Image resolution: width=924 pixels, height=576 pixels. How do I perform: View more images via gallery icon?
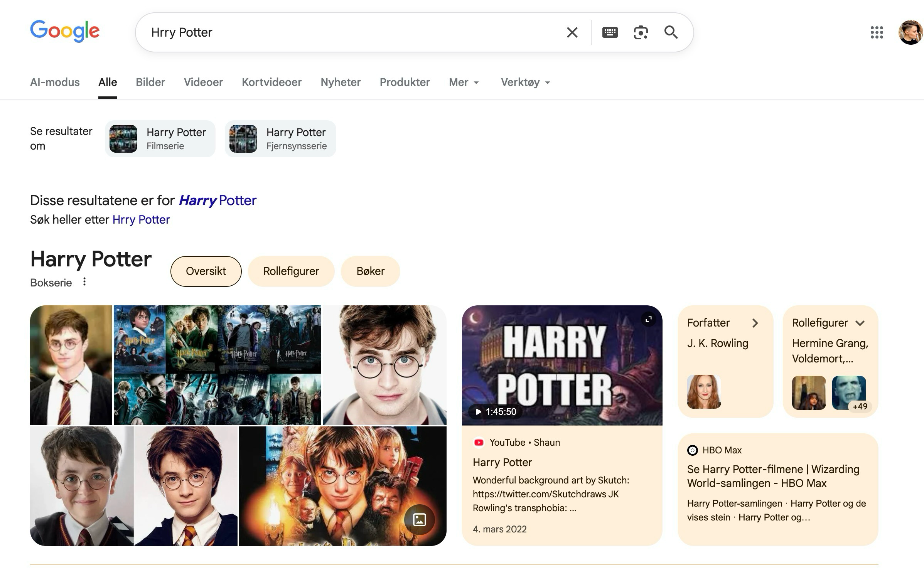pos(419,519)
